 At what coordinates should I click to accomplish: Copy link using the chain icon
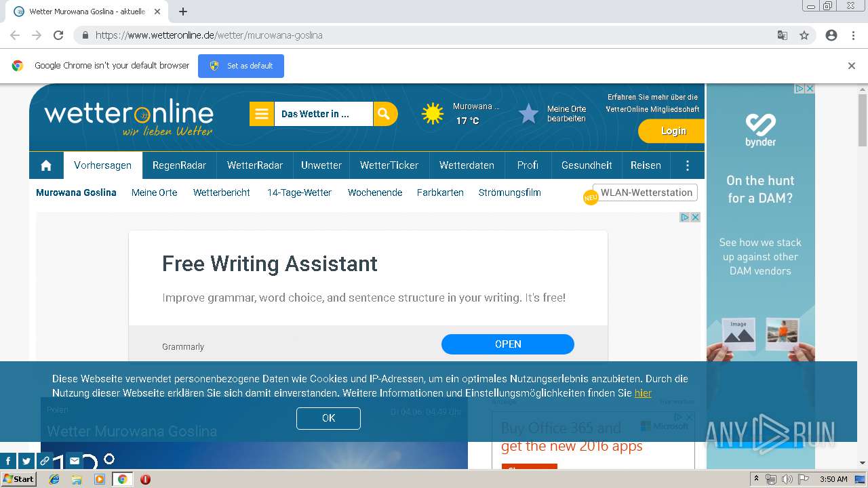tap(44, 461)
